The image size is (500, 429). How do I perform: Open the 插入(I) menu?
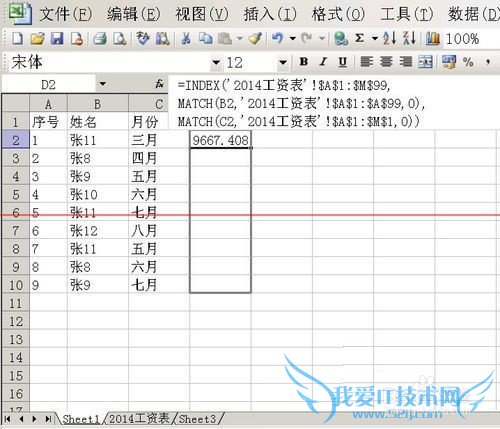point(270,14)
